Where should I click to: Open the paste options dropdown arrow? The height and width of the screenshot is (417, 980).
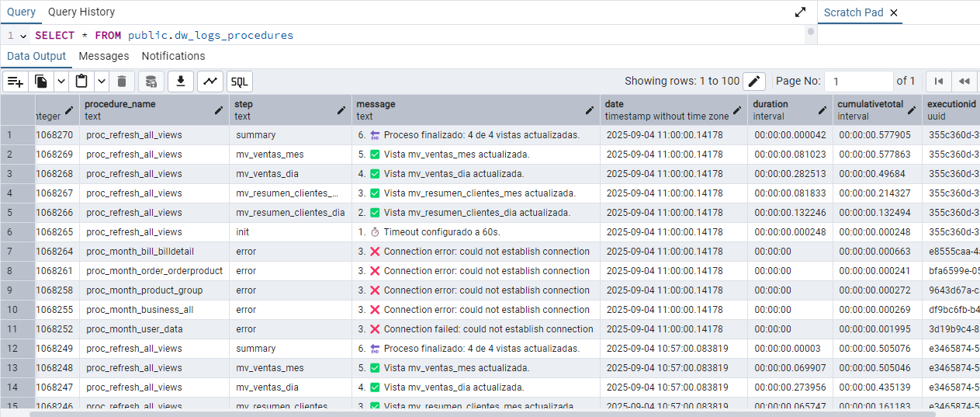click(102, 82)
